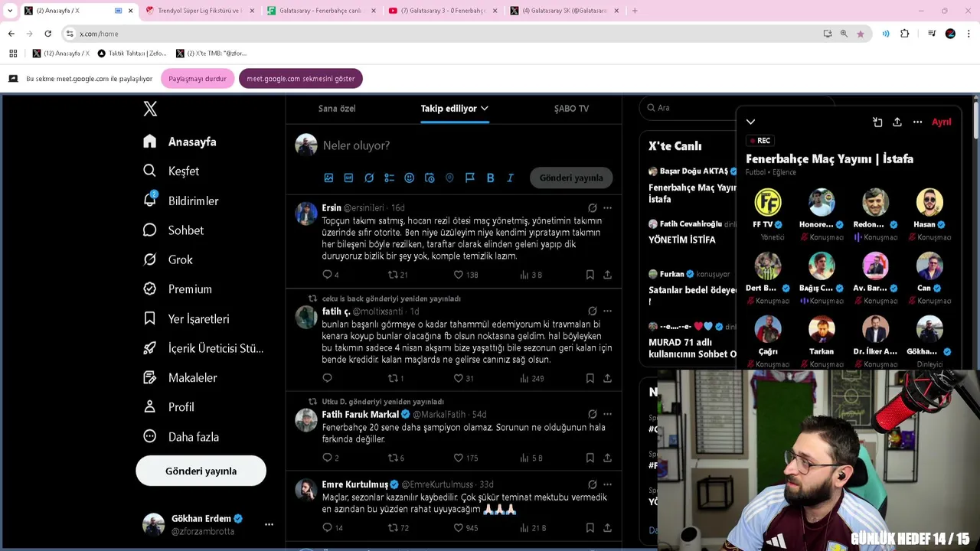Open account menu dots for Gökhan Erdem
This screenshot has width=980, height=551.
269,525
